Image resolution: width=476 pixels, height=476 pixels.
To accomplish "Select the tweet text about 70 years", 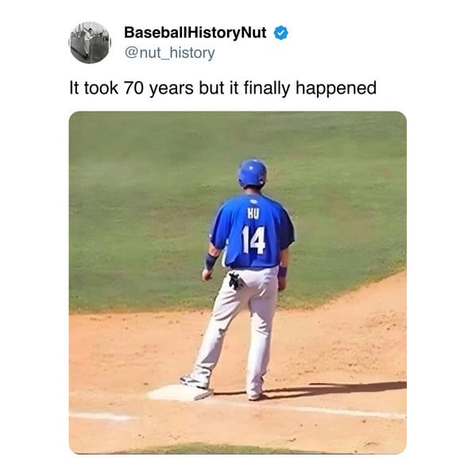I will pos(223,88).
